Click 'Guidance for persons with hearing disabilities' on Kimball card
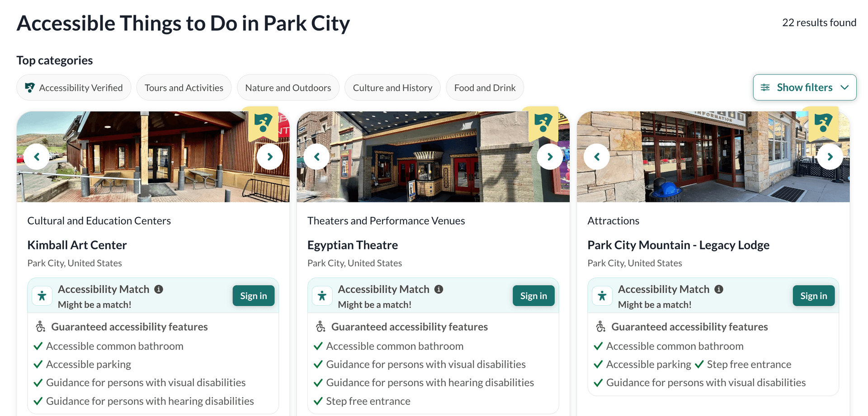 (150, 401)
